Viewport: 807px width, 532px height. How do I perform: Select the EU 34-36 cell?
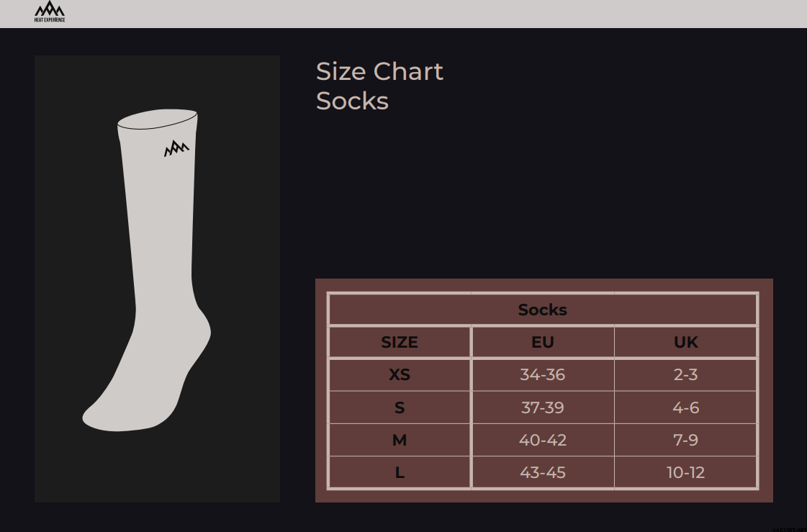tap(543, 374)
